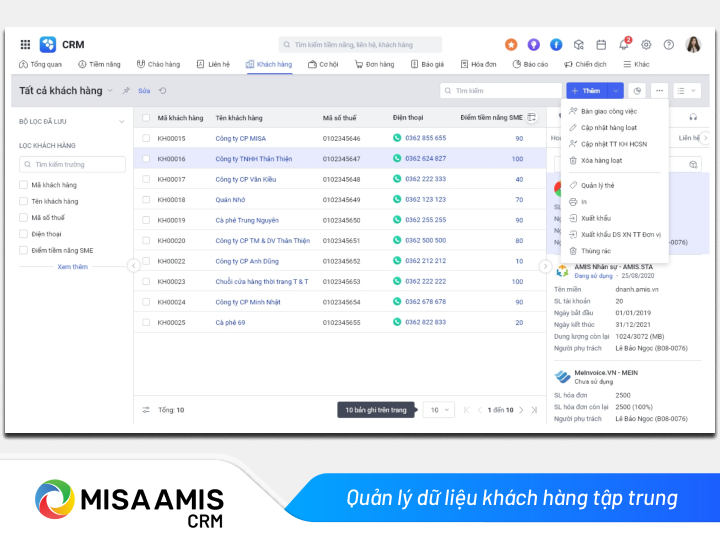This screenshot has height=540, width=720.
Task: Click the help question mark icon
Action: click(x=669, y=45)
